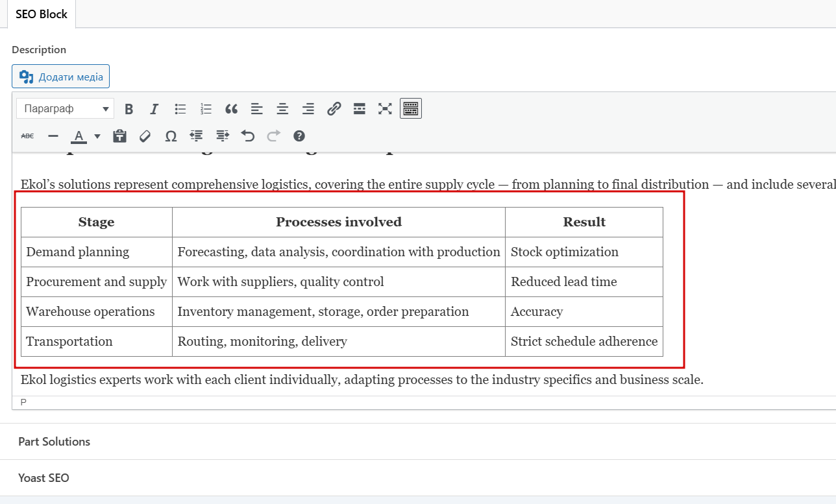Redo the last edit
This screenshot has height=504, width=836.
click(x=273, y=136)
